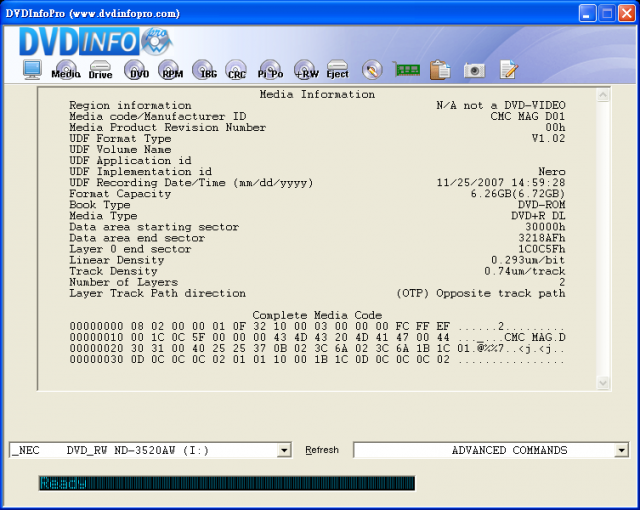Click the Refresh button
Screen dimensions: 640x510
[322, 450]
